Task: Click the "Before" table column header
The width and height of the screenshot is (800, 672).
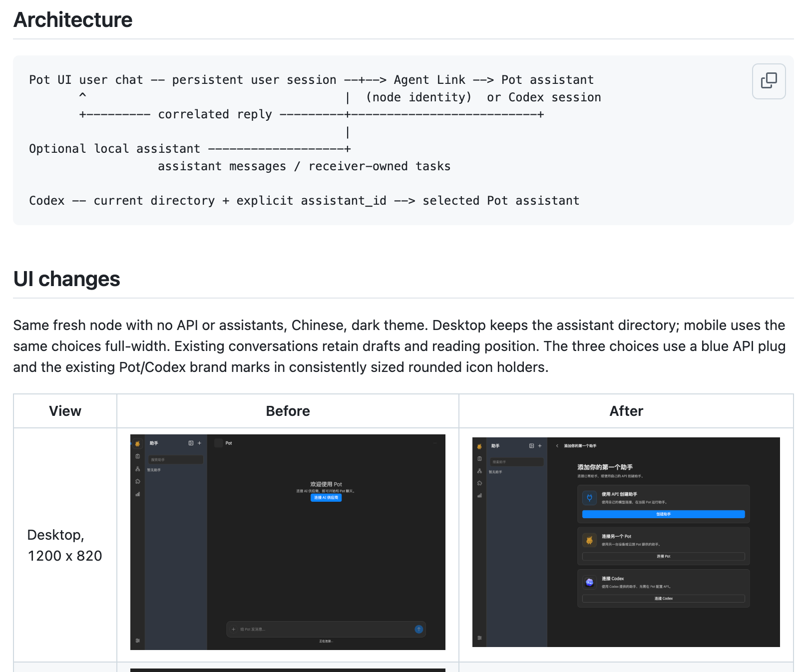Action: pyautogui.click(x=288, y=411)
